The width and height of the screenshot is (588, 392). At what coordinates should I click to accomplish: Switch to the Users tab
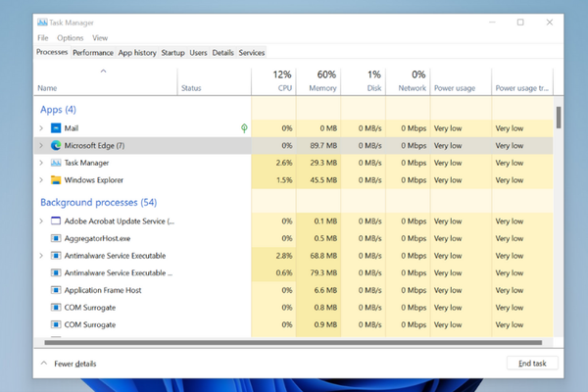(x=198, y=53)
